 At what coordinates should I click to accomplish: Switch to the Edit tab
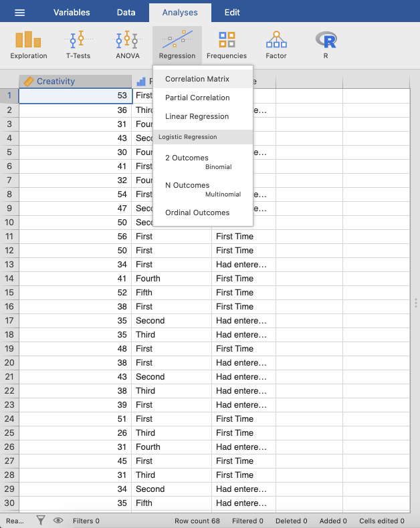click(x=232, y=13)
